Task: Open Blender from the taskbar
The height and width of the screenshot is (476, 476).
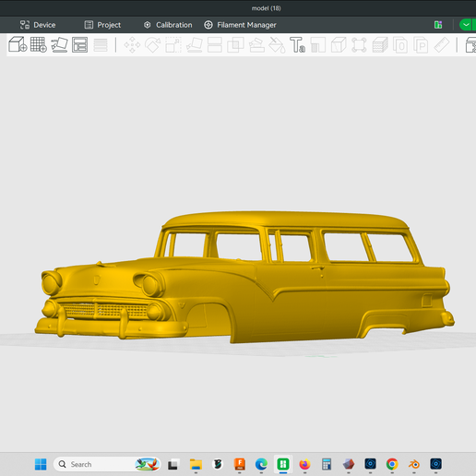Action: coord(414,464)
